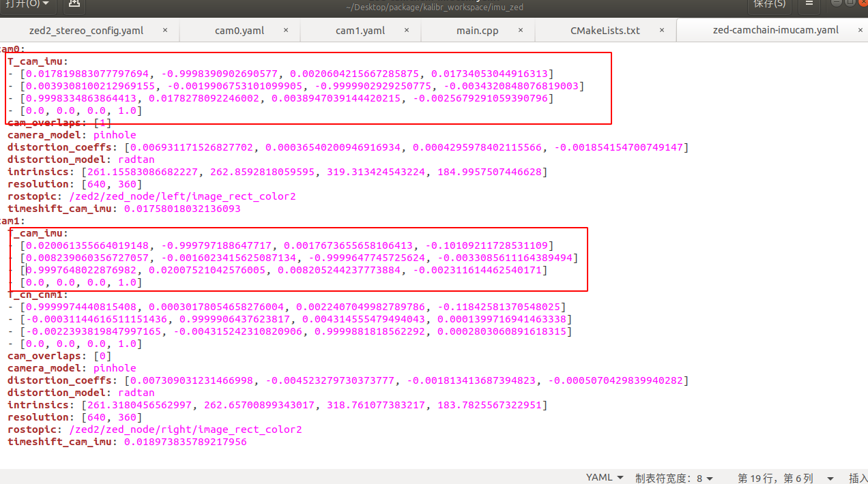This screenshot has width=868, height=484.
Task: Click the rostopic /zed2/zed_node/right/image_rect_color2 line
Action: (x=155, y=429)
